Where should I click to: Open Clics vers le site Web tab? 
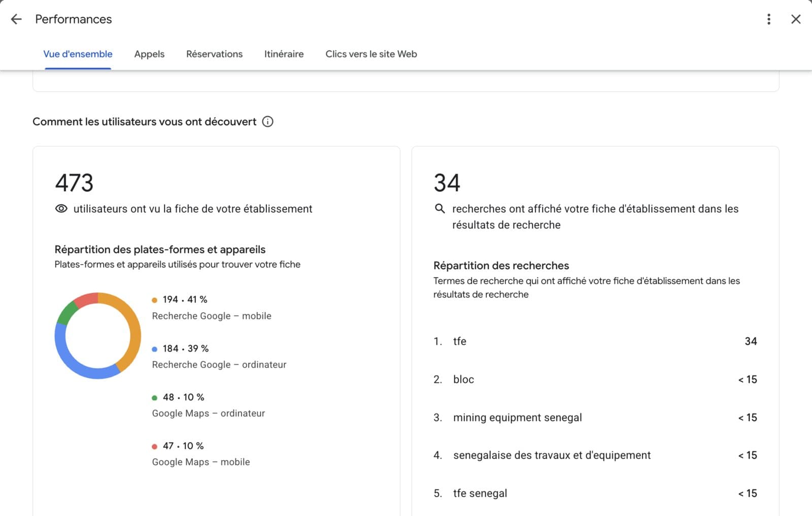tap(371, 54)
